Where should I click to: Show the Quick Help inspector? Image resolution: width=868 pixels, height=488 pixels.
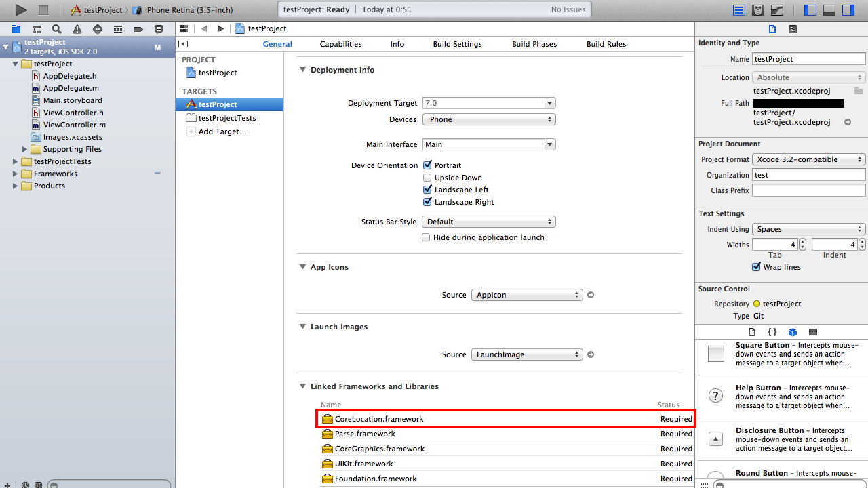pyautogui.click(x=793, y=29)
